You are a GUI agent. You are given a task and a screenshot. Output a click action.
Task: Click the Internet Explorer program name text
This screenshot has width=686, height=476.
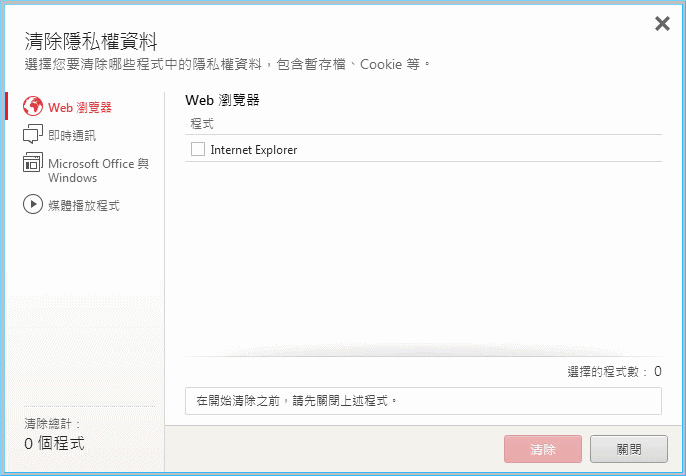point(253,150)
